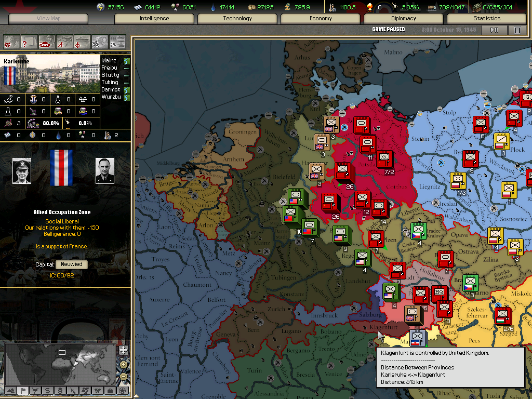
Task: Open the Technology tab
Action: pyautogui.click(x=237, y=19)
